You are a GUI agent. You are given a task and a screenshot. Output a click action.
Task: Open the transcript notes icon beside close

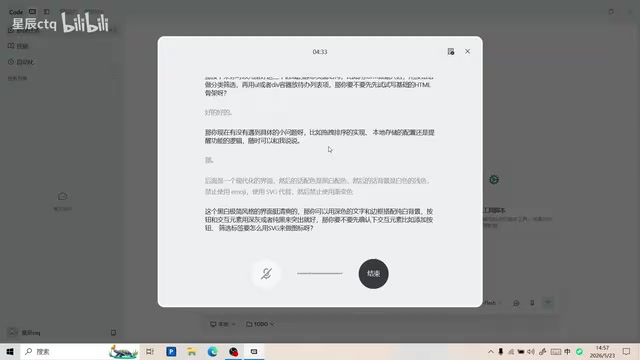[451, 51]
